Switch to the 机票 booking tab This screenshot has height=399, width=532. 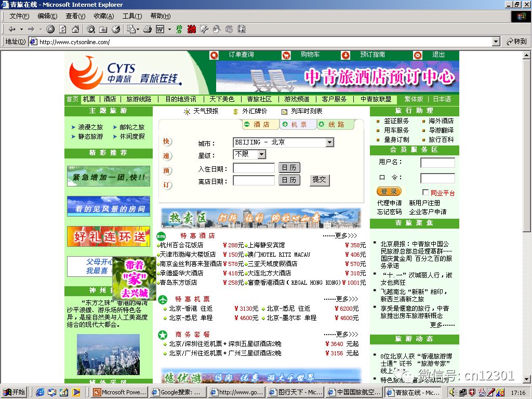298,125
